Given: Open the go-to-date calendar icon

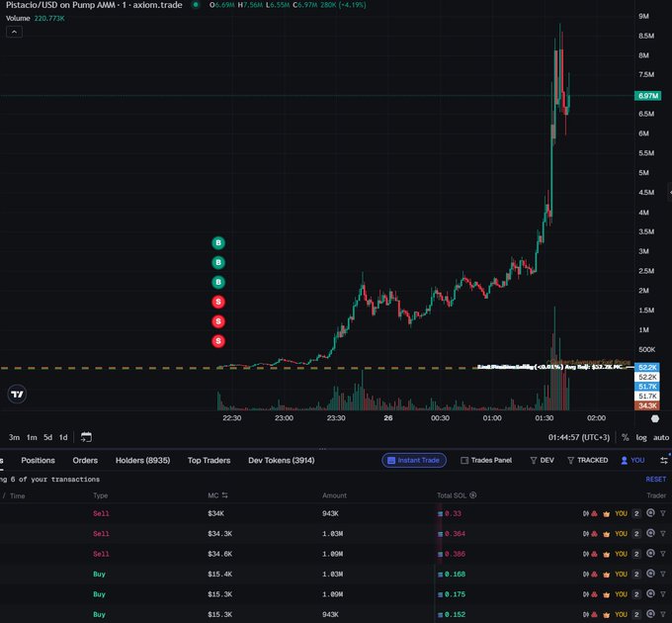Looking at the screenshot, I should click(86, 437).
